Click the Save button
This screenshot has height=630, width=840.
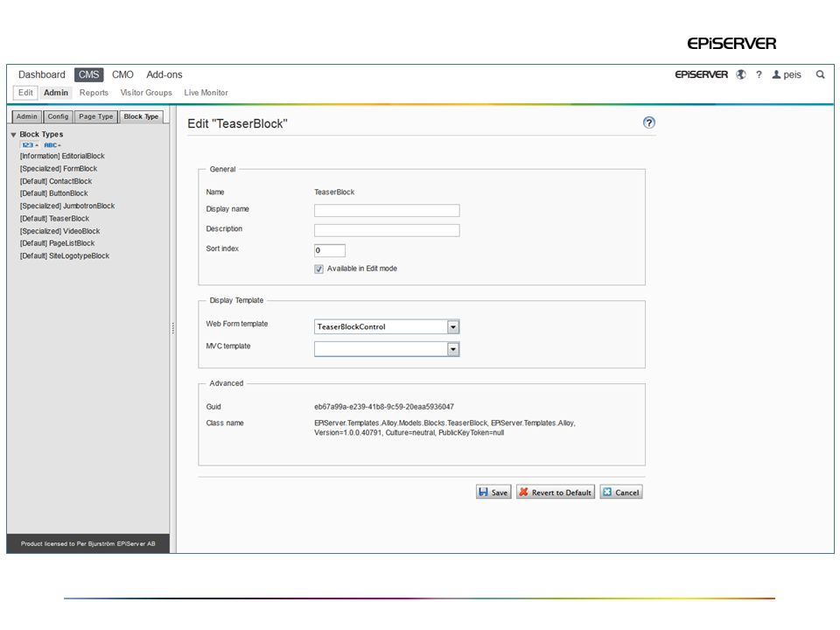click(493, 493)
